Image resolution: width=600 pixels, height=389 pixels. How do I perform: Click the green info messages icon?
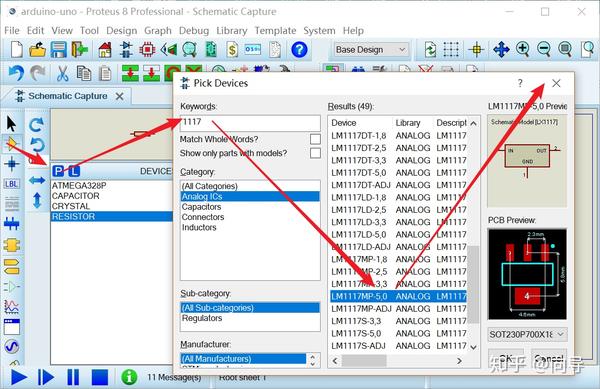pos(129,377)
